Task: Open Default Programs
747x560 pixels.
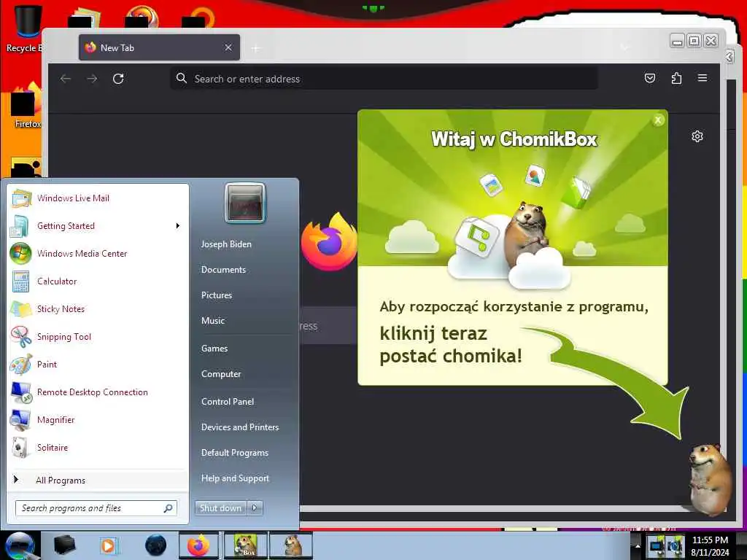Action: pos(235,453)
